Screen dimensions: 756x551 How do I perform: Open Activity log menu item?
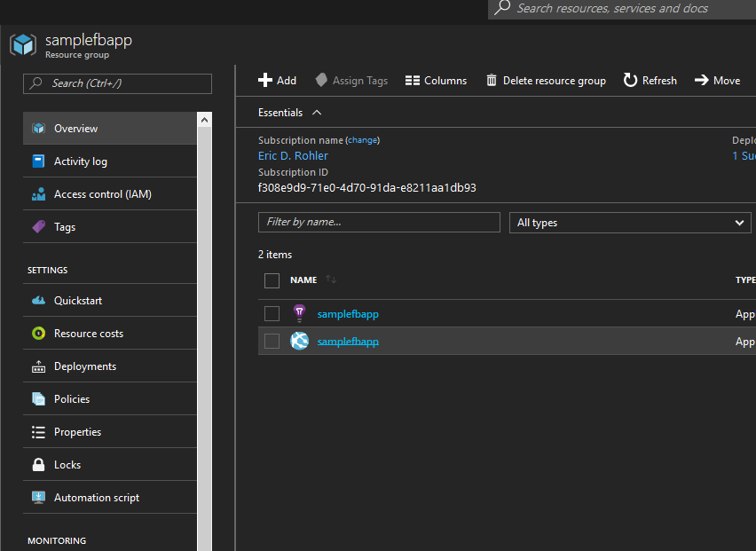tap(110, 161)
